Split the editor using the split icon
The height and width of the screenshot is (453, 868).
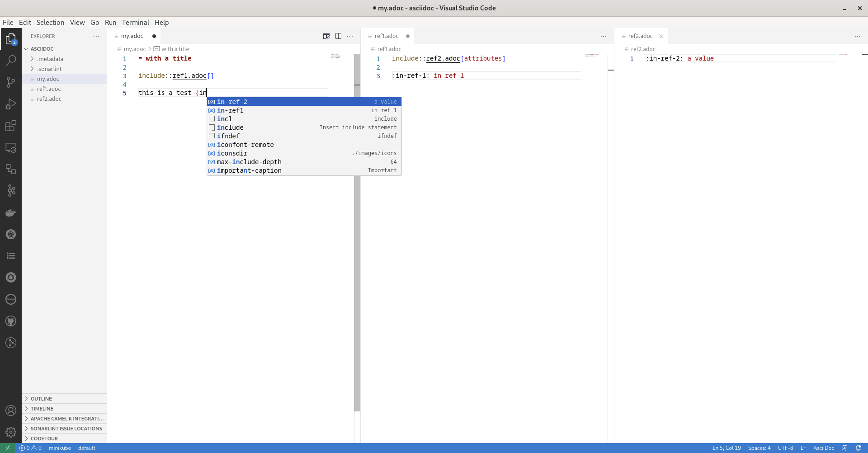pyautogui.click(x=339, y=36)
